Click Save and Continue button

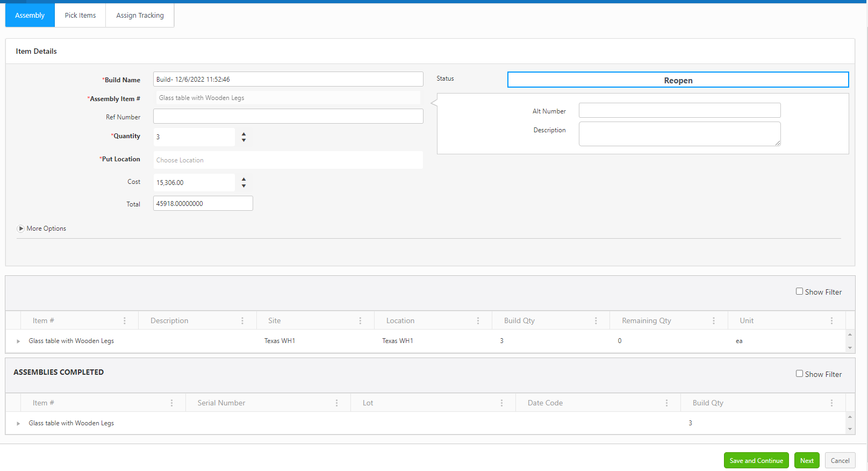click(756, 461)
